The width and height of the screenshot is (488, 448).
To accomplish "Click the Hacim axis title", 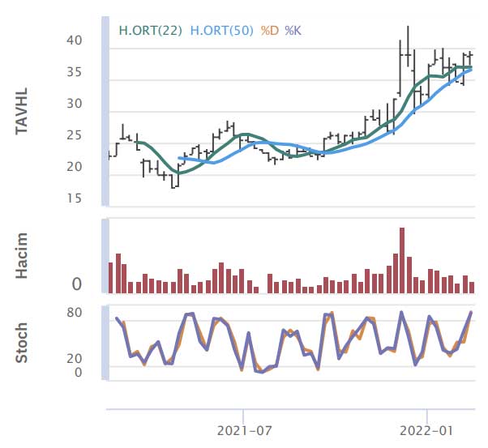I will pos(22,255).
